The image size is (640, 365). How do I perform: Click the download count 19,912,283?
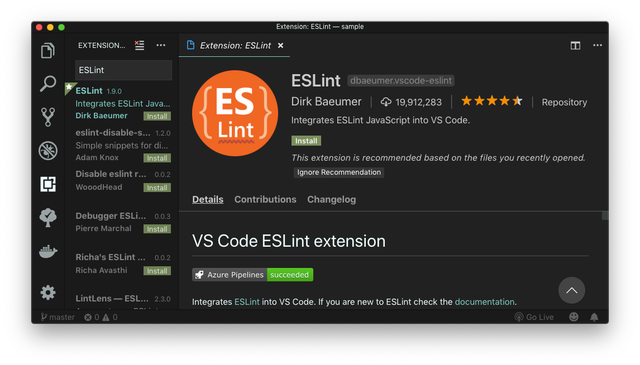pyautogui.click(x=411, y=102)
